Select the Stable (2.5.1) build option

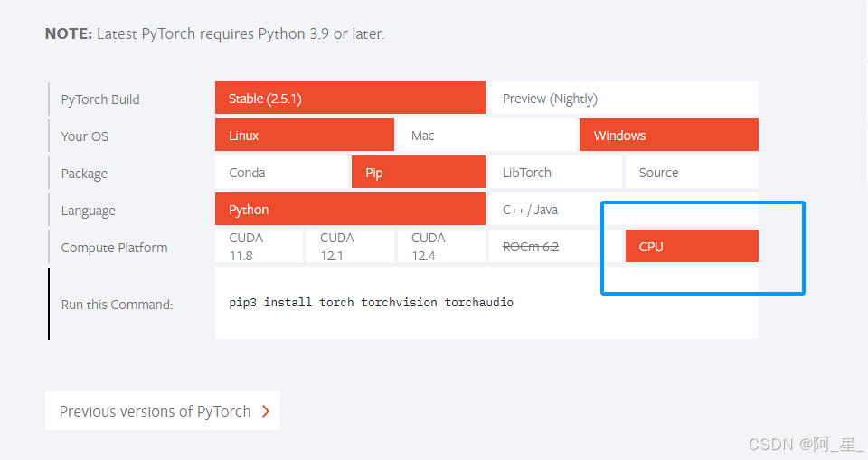(350, 98)
